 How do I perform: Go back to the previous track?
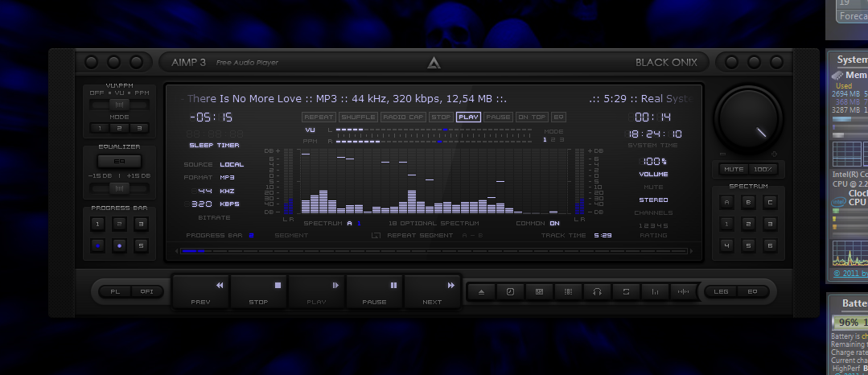click(x=201, y=291)
